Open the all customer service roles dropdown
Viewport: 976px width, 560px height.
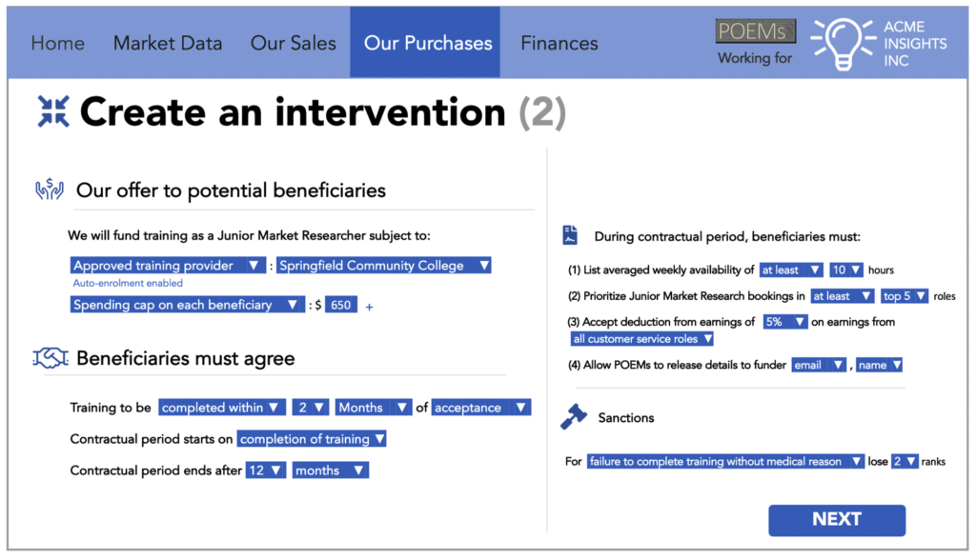click(x=641, y=338)
